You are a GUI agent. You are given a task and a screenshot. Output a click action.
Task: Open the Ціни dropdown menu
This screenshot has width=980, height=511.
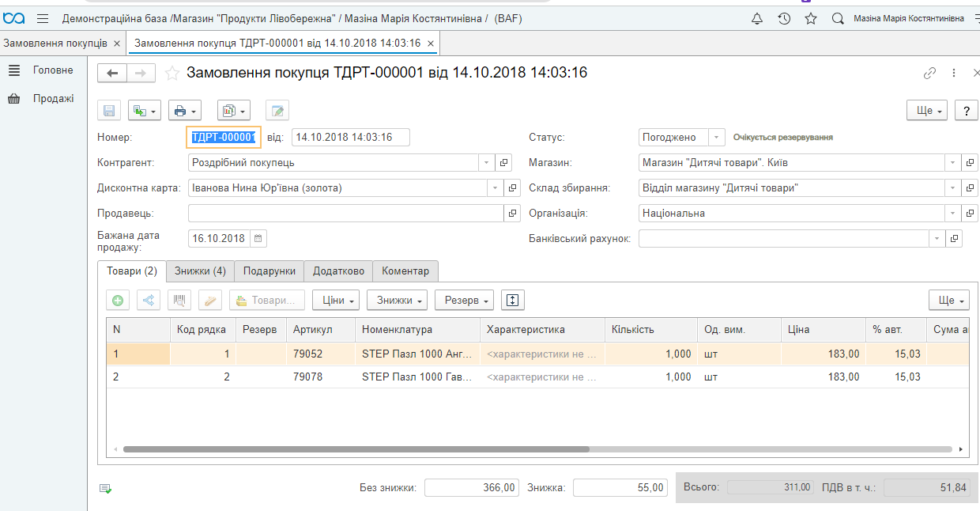pos(336,301)
